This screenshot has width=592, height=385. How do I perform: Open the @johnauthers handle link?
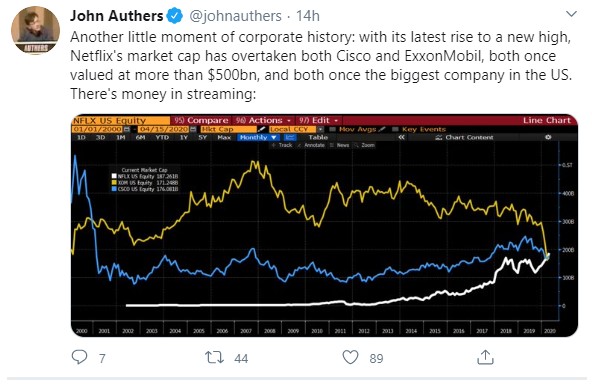[235, 16]
